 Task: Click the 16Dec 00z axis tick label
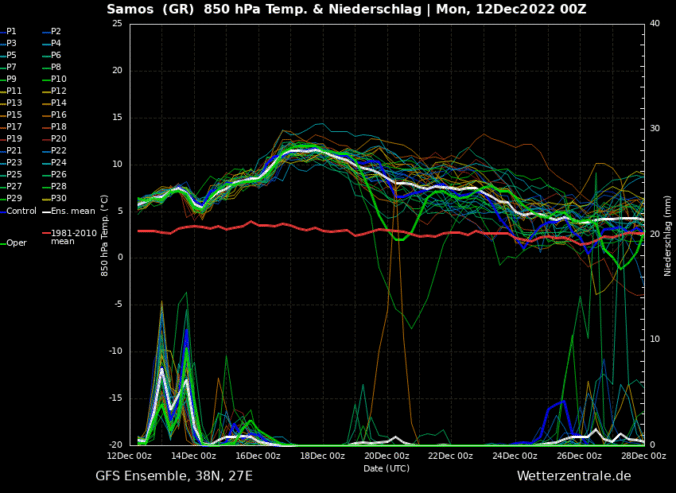[258, 456]
